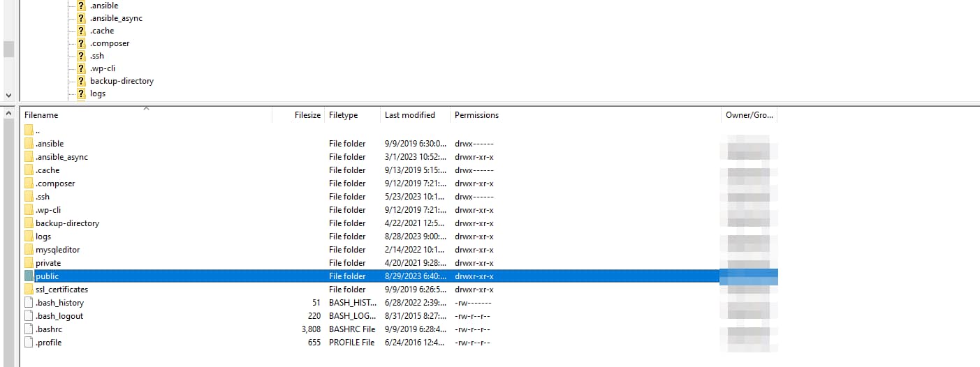Viewport: 980px width, 367px height.
Task: Click the question-mark icon beside .ssh in tree
Action: click(82, 56)
